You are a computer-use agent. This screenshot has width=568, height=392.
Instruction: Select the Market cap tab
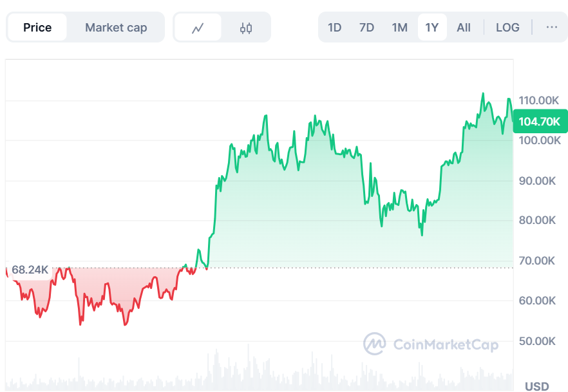coord(116,28)
